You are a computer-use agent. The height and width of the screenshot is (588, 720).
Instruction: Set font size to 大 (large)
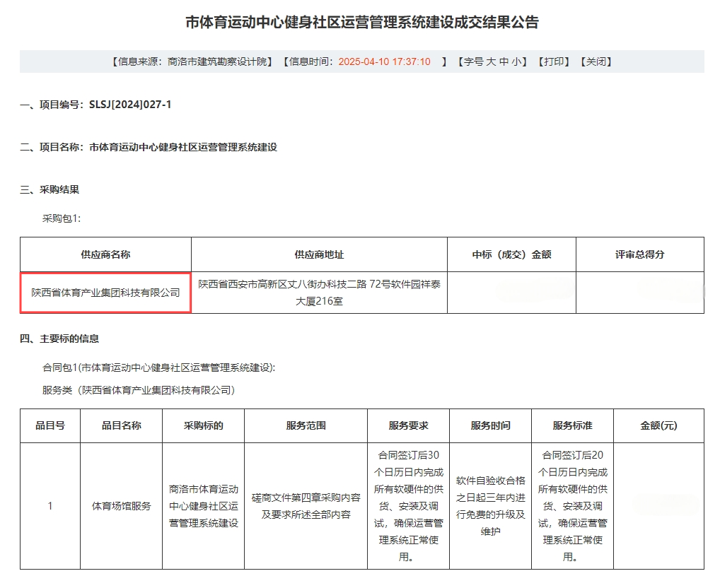pyautogui.click(x=490, y=61)
